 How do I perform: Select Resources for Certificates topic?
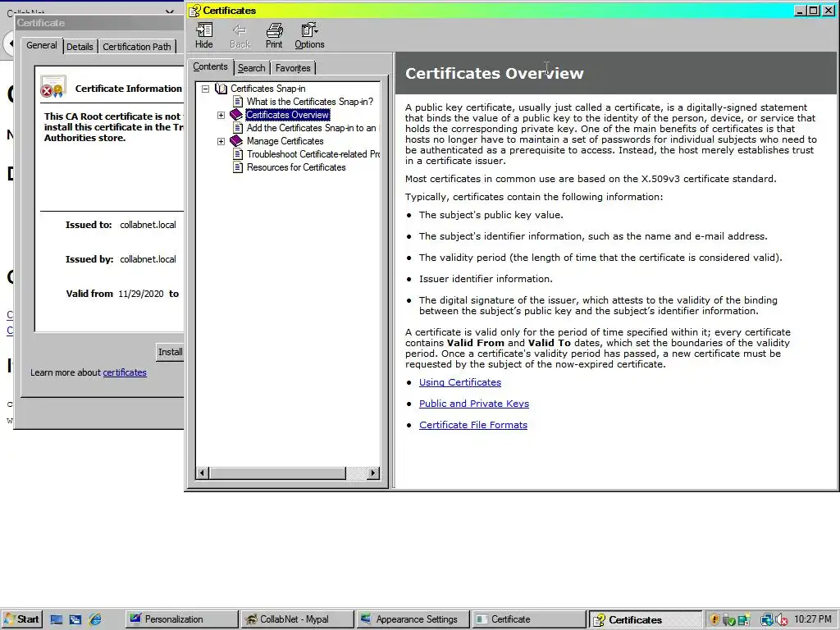tap(296, 167)
